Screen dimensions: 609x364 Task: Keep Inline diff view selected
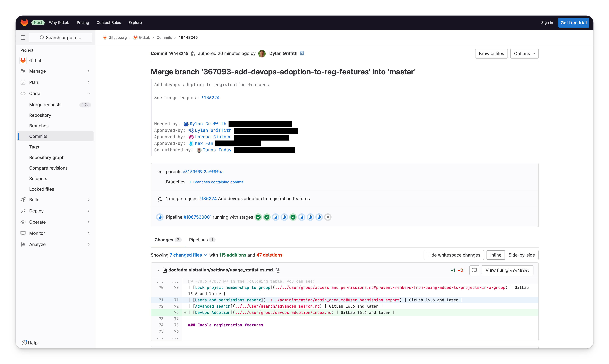496,255
